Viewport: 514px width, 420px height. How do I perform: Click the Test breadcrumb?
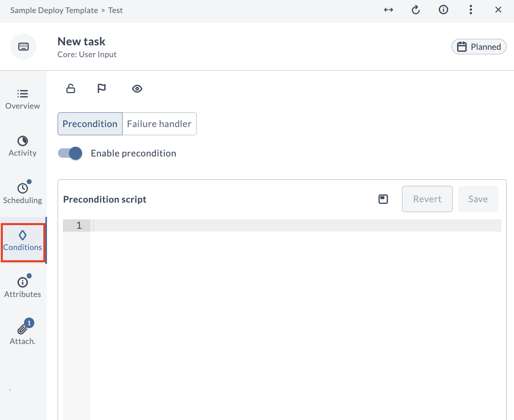tap(115, 10)
